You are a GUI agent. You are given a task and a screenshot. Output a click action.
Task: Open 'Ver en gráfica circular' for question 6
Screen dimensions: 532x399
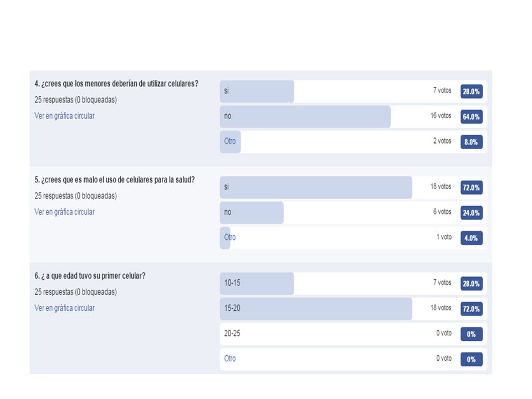click(64, 308)
